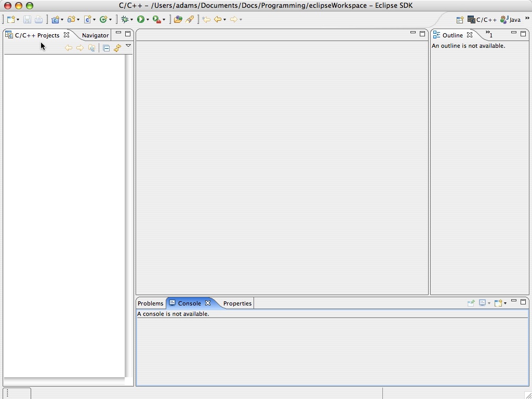The width and height of the screenshot is (532, 399).
Task: Select the C/C++ perspective button
Action: [x=482, y=20]
